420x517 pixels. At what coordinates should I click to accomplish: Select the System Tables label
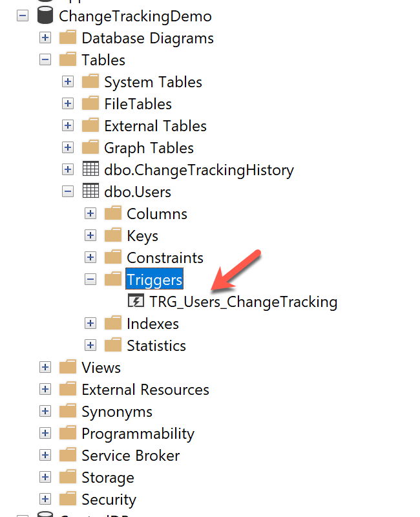click(153, 82)
